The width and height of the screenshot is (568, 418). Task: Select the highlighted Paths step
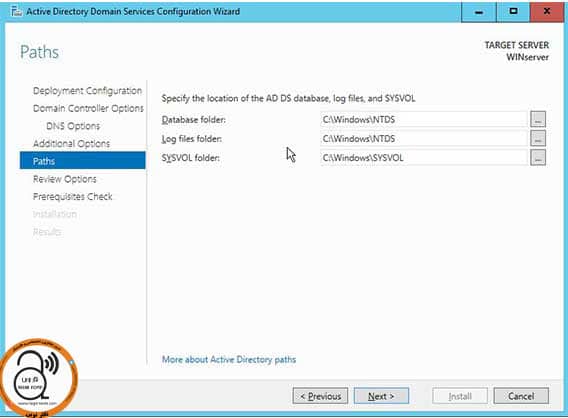point(83,160)
